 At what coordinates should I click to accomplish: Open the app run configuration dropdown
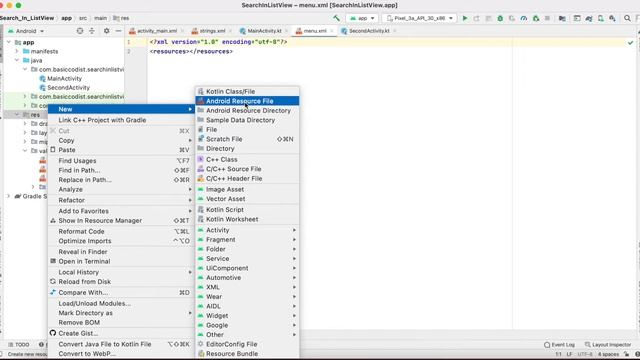(x=362, y=18)
